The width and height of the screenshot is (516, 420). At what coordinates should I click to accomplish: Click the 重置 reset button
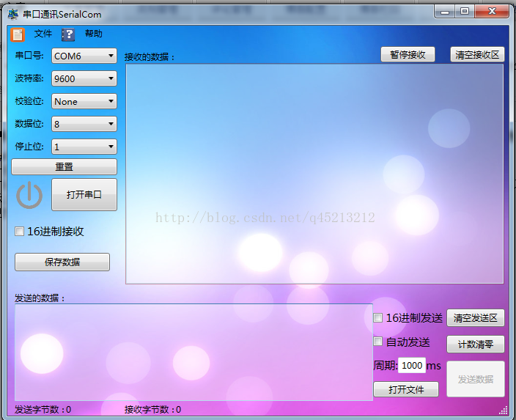64,167
